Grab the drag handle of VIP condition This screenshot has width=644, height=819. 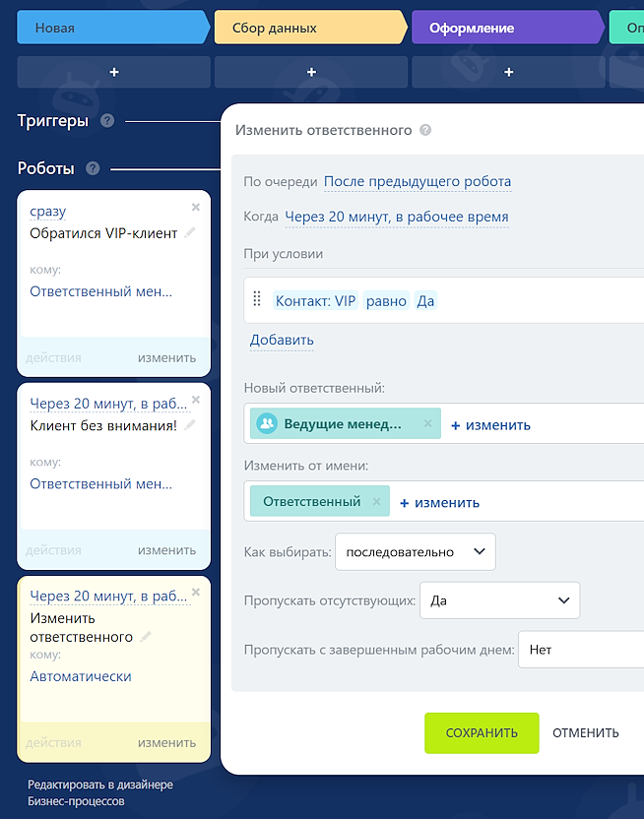(x=257, y=299)
